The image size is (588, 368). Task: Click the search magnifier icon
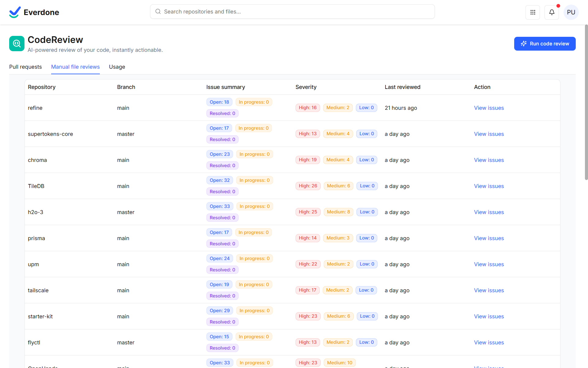(158, 11)
